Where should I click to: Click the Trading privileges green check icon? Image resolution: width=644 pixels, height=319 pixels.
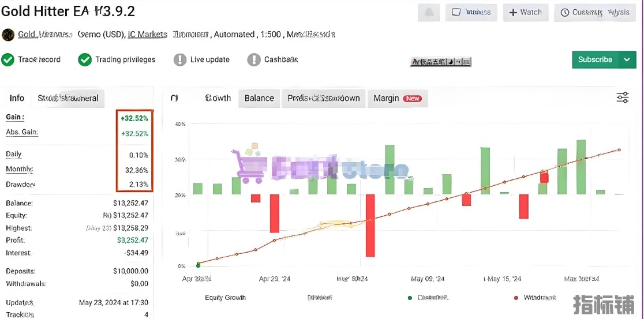pos(85,59)
